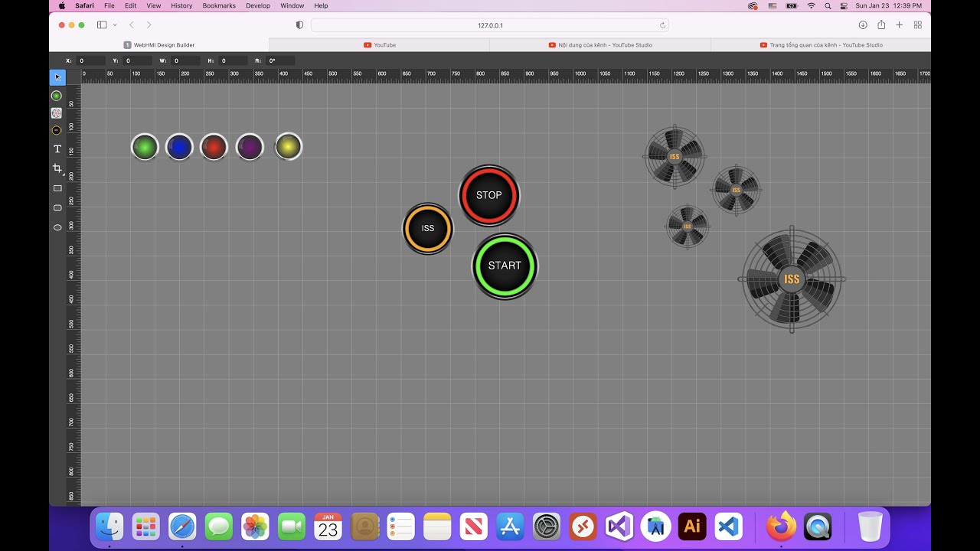
Task: Choose the orange-ring push button tool
Action: point(57,130)
